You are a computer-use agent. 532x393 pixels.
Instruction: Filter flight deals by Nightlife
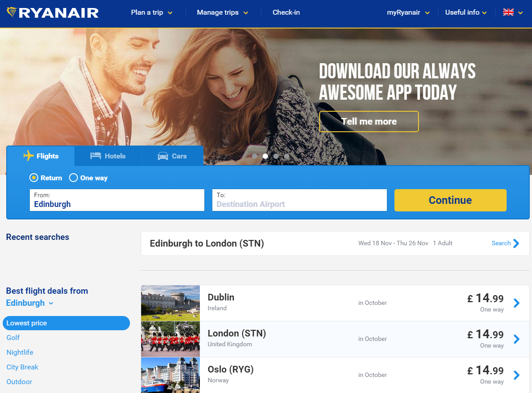[x=20, y=352]
